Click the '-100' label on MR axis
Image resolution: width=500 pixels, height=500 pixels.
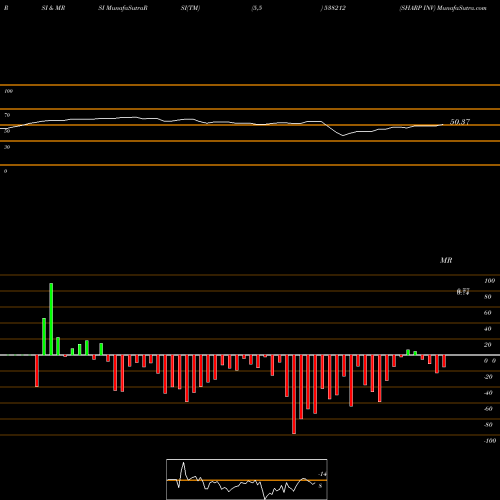pos(490,441)
